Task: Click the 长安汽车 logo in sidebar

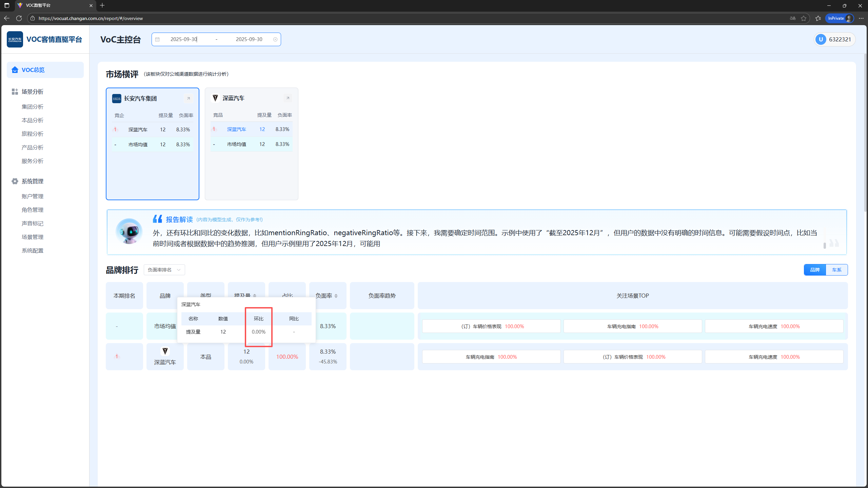Action: click(x=15, y=39)
